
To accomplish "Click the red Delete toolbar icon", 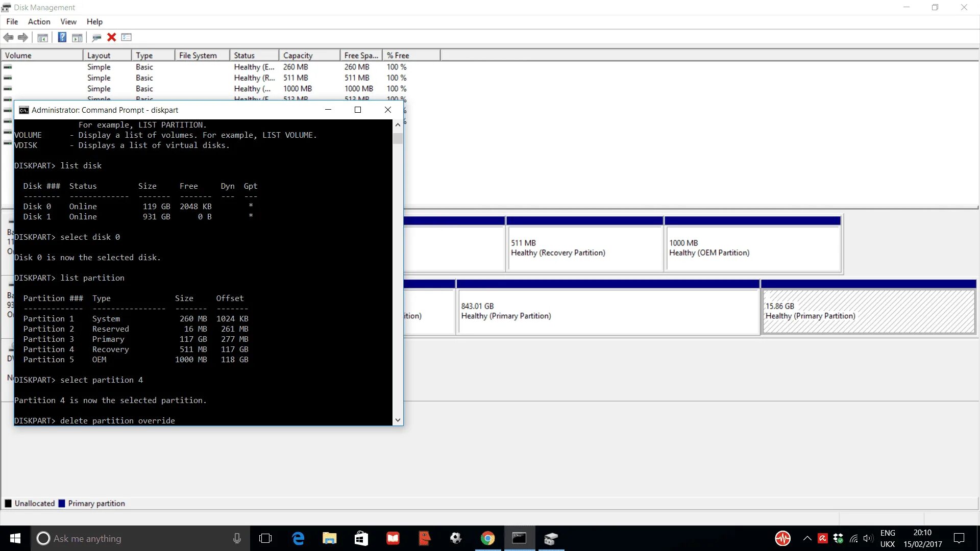I will [112, 37].
